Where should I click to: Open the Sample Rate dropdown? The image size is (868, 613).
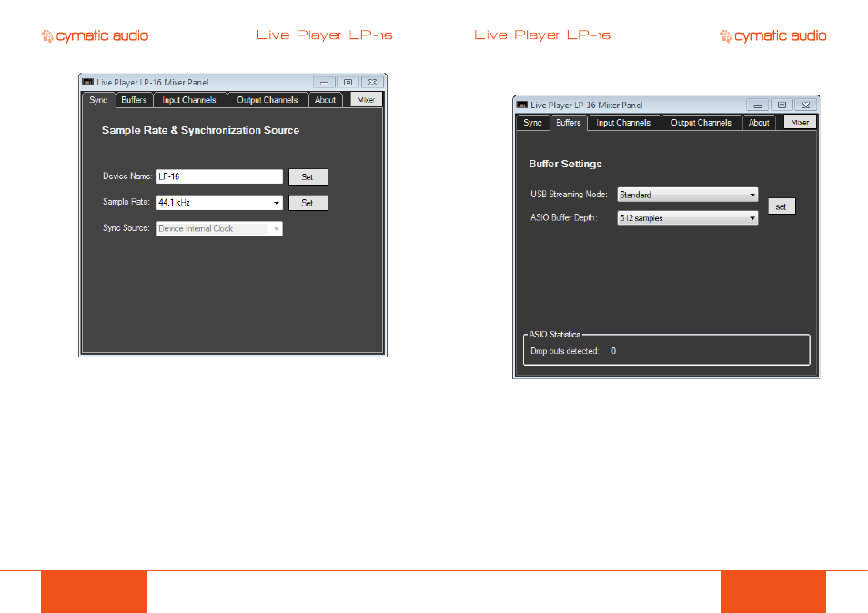219,203
